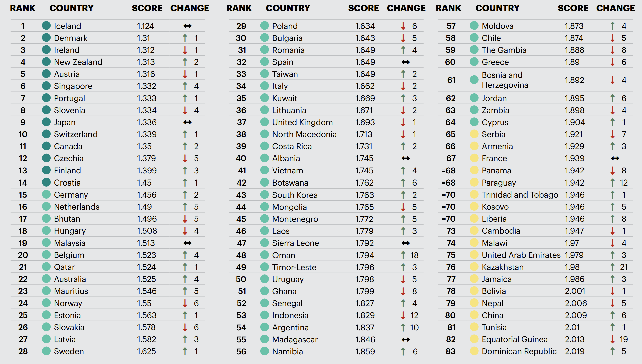
Task: Click Greece's score 1.89
Action: point(572,62)
